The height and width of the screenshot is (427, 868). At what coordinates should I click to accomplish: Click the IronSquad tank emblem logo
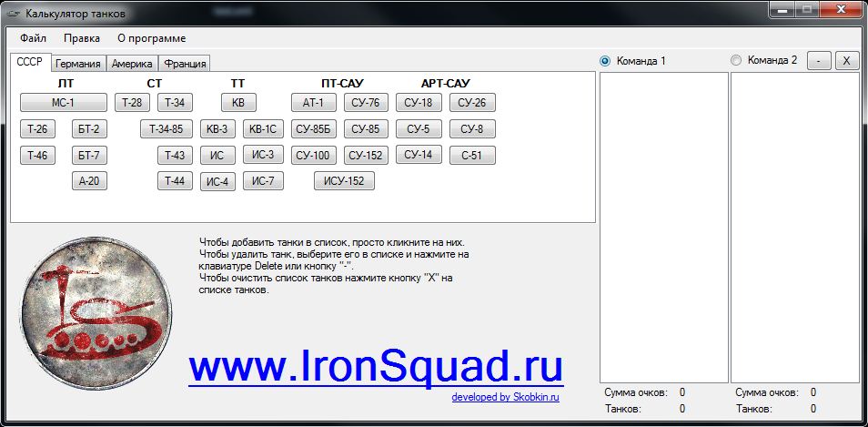coord(96,312)
